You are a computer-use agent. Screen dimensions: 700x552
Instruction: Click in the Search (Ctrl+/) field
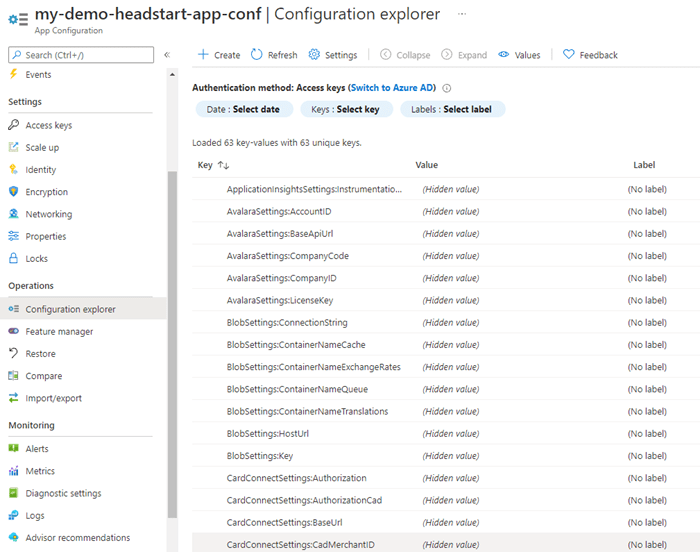[81, 54]
